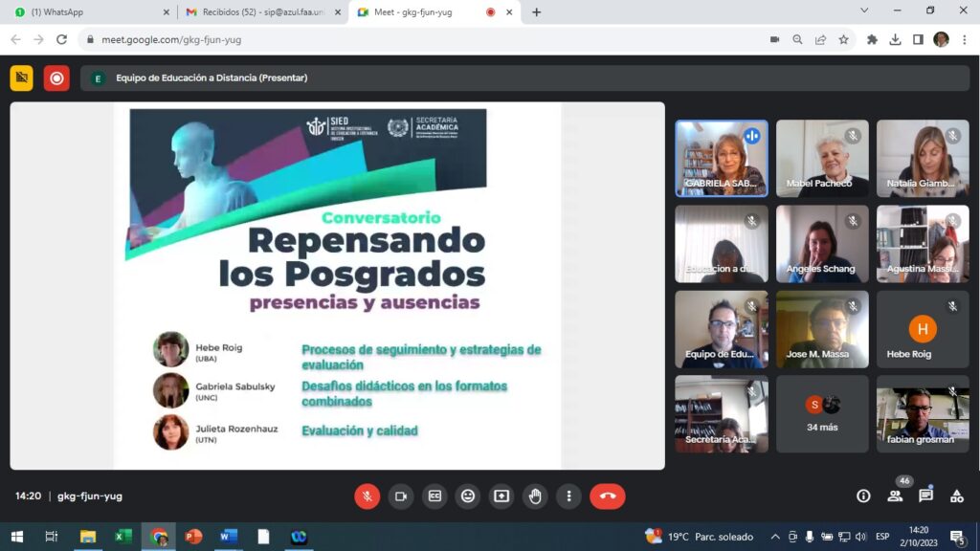Viewport: 980px width, 551px height.
Task: Select GABRIELA SABULSKY's video tile
Action: pyautogui.click(x=721, y=158)
